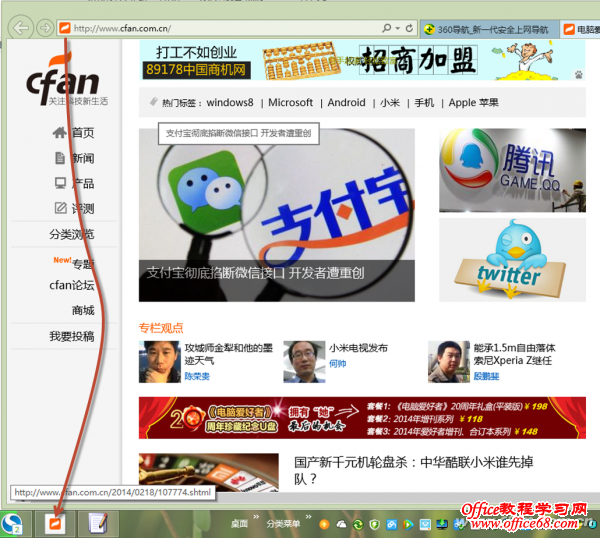600x538 pixels.
Task: Open the column 攻城师金犁和他的墨迹天气
Action: pos(229,354)
